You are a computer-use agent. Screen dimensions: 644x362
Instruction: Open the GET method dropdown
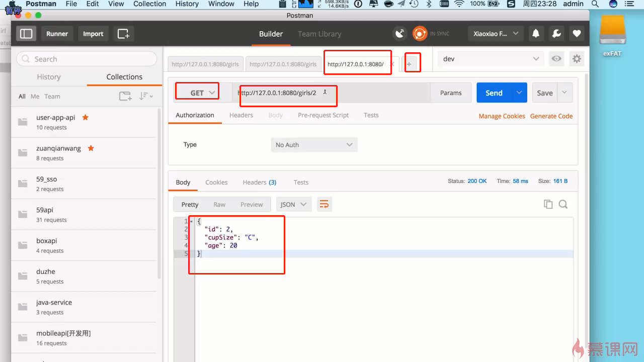point(203,93)
